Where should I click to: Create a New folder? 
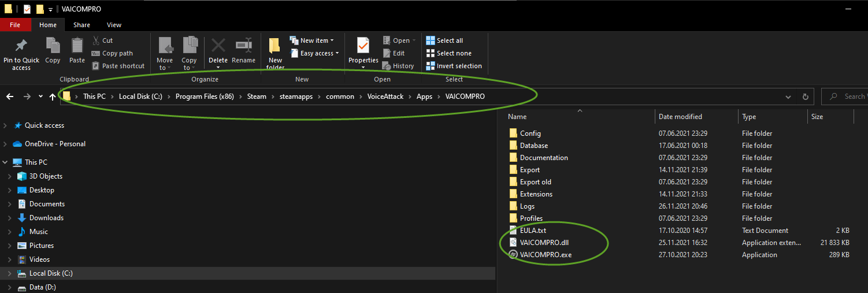coord(275,54)
